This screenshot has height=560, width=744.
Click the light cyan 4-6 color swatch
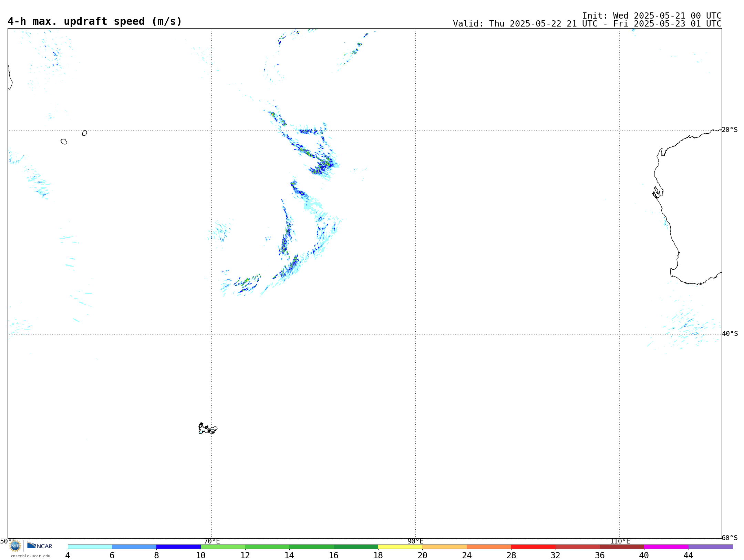pos(90,547)
